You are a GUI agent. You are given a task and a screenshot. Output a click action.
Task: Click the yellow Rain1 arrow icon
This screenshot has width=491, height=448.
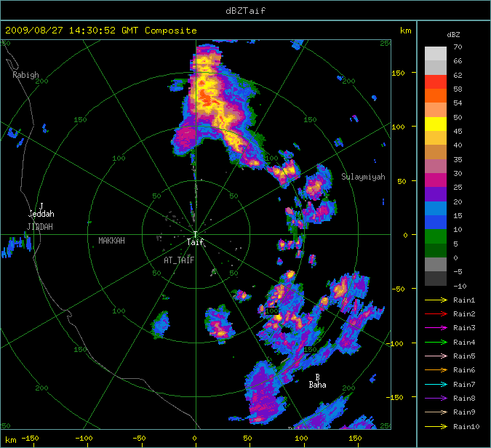coord(437,300)
